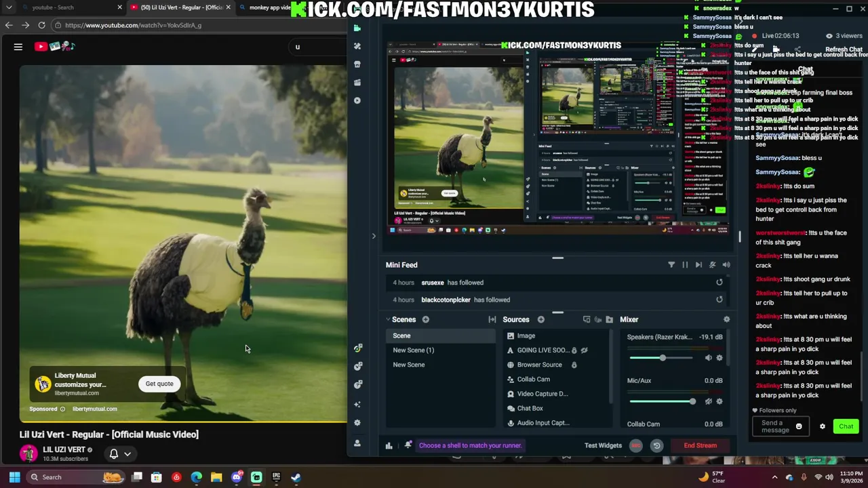
Task: Pause the Mini Feed alert queue
Action: click(x=685, y=265)
